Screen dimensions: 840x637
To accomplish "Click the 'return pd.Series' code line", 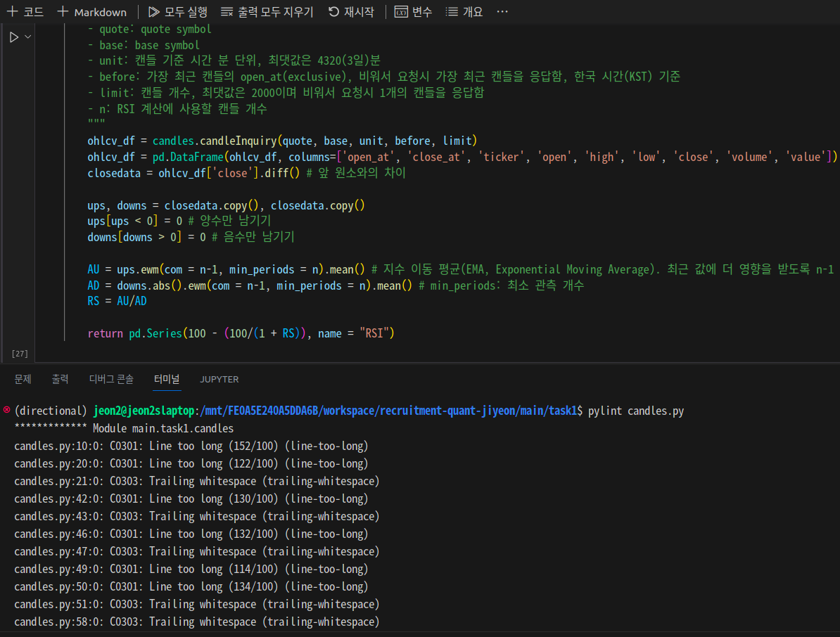I will [241, 333].
